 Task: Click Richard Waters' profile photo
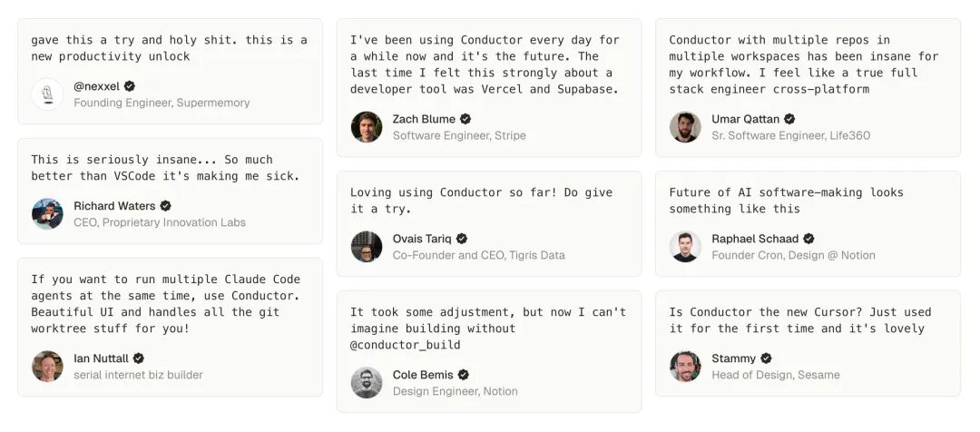(47, 214)
